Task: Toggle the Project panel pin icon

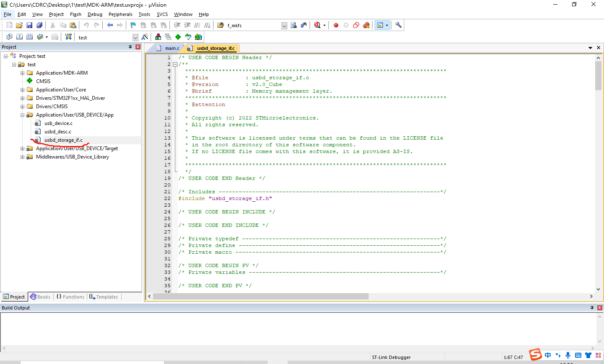Action: click(130, 47)
